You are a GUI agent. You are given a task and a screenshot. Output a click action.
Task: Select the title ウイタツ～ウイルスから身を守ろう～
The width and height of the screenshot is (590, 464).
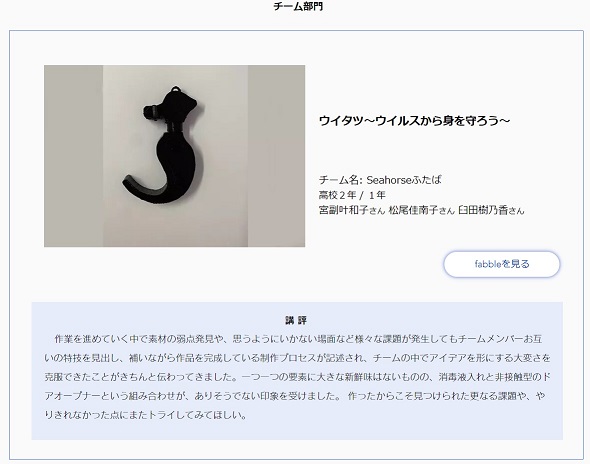[415, 120]
